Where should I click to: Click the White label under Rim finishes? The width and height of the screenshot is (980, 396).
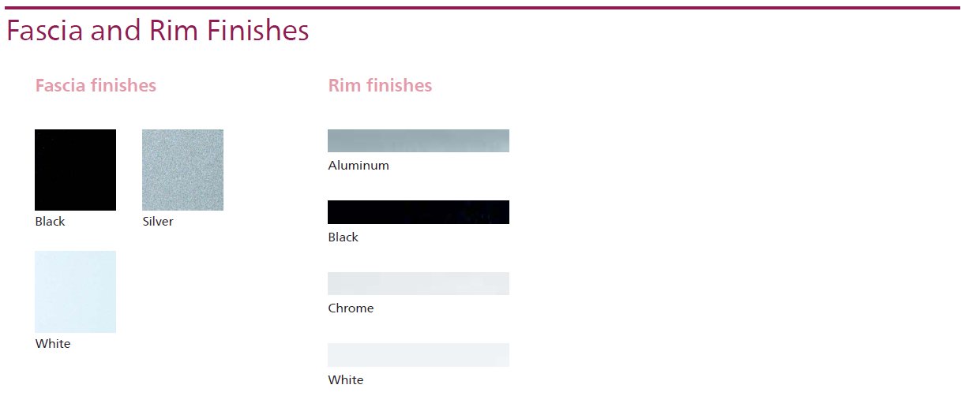pyautogui.click(x=346, y=380)
